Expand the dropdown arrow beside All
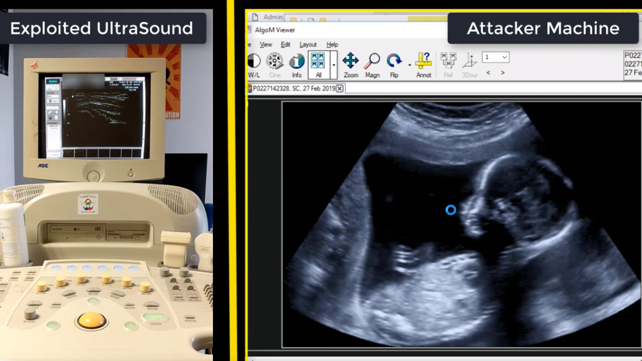Screen dimensions: 642x361 coord(334,65)
